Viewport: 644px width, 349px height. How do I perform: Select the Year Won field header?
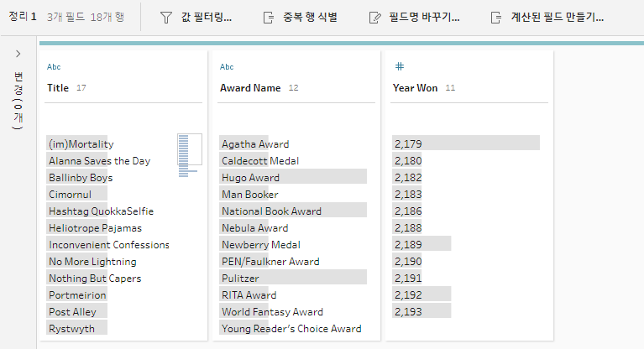(x=415, y=88)
